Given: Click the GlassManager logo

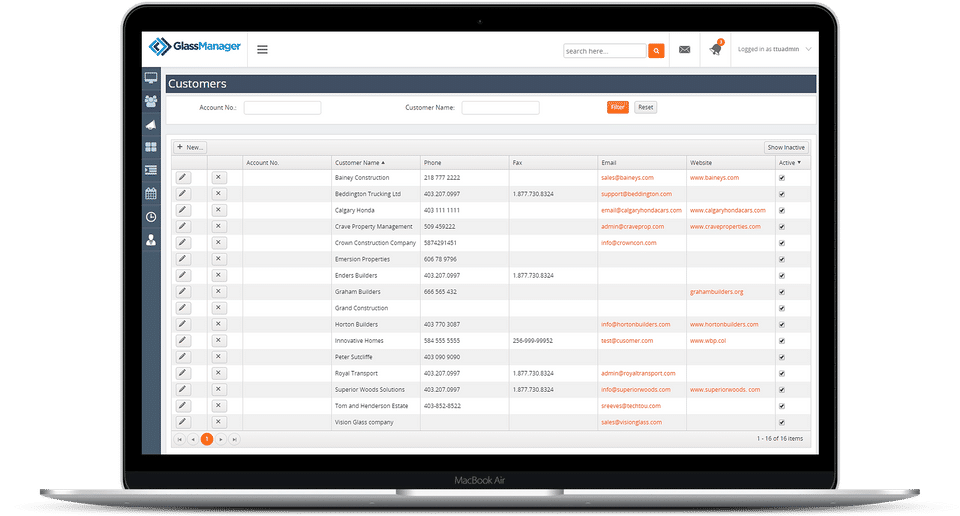Looking at the screenshot, I should tap(195, 47).
